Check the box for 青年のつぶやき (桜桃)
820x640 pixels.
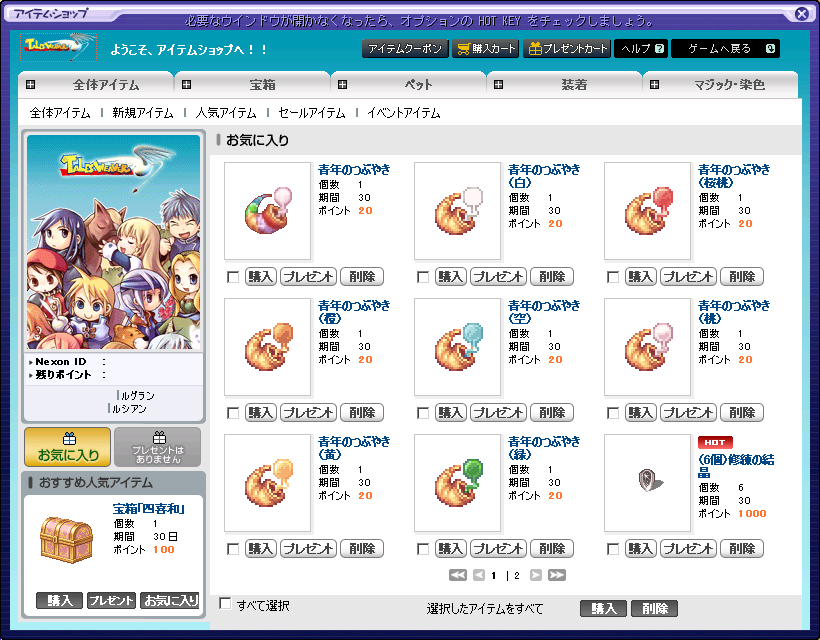[x=613, y=277]
